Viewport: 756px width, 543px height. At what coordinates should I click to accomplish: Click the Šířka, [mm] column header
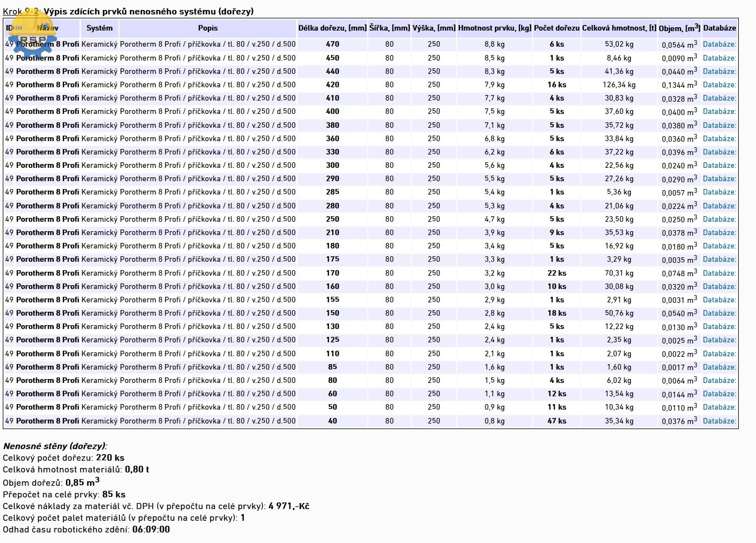(x=389, y=28)
